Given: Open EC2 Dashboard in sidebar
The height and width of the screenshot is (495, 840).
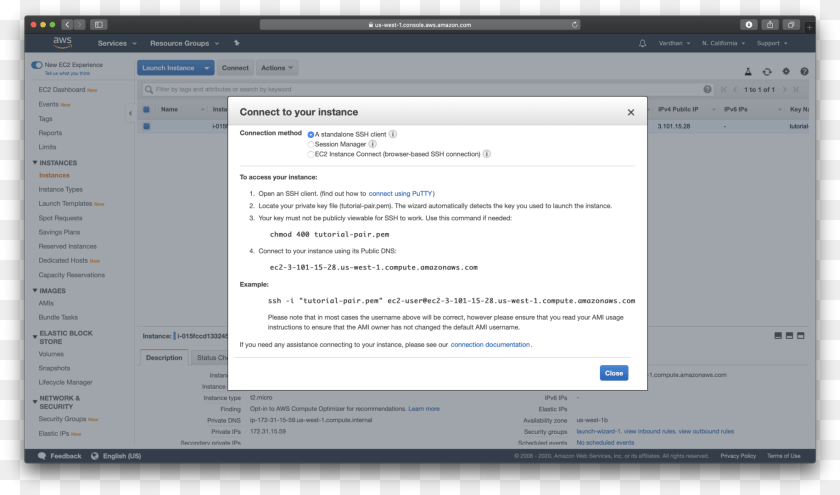Looking at the screenshot, I should coord(62,89).
